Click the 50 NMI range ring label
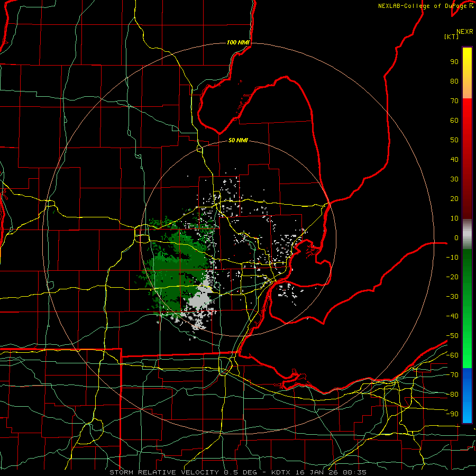The width and height of the screenshot is (476, 476). click(x=238, y=140)
